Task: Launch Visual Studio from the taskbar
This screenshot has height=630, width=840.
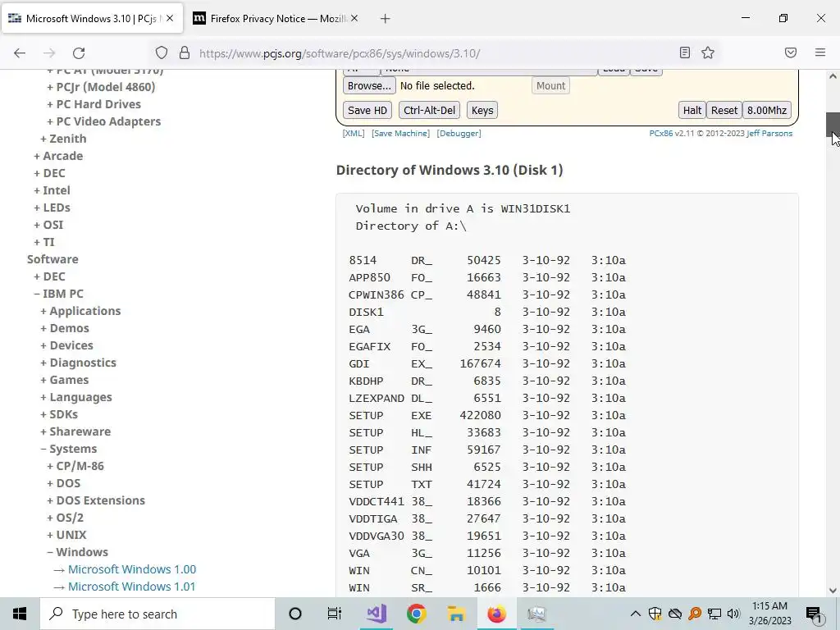Action: [376, 614]
